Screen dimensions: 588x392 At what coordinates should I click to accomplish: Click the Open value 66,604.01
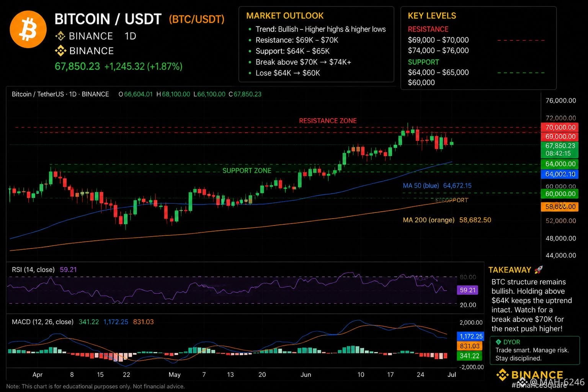click(138, 94)
